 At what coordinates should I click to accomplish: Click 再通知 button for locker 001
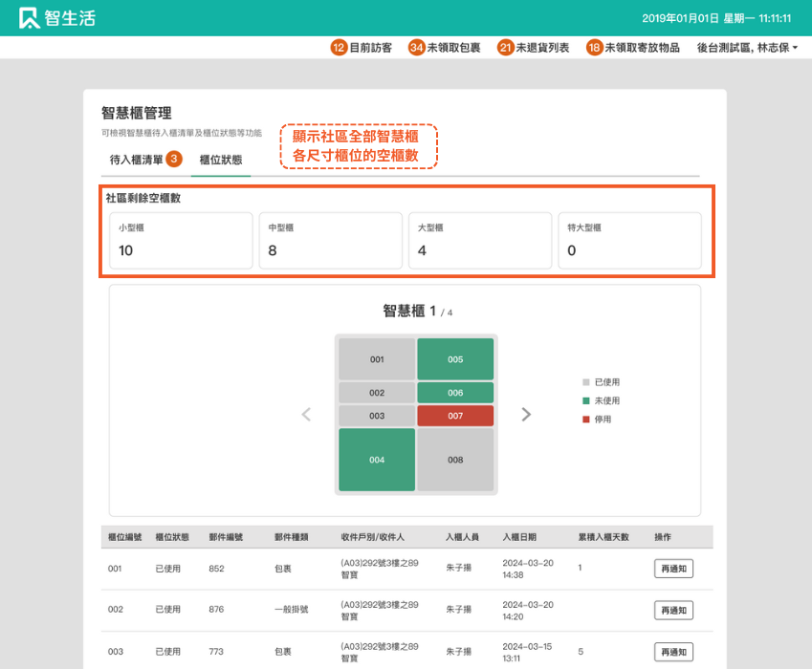(673, 569)
